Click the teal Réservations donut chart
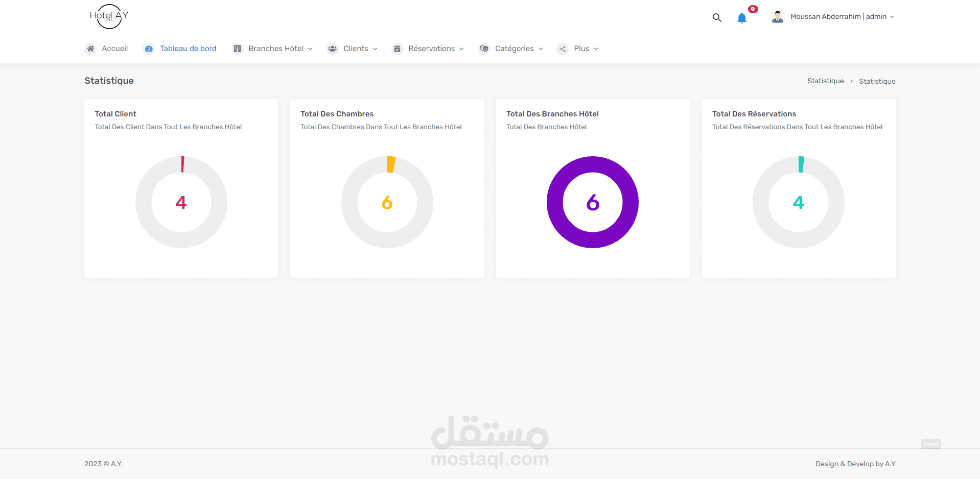This screenshot has height=479, width=980. pos(799,202)
